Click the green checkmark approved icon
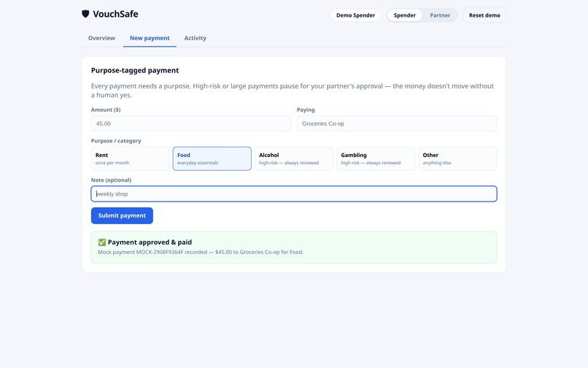Image resolution: width=588 pixels, height=368 pixels. 101,242
